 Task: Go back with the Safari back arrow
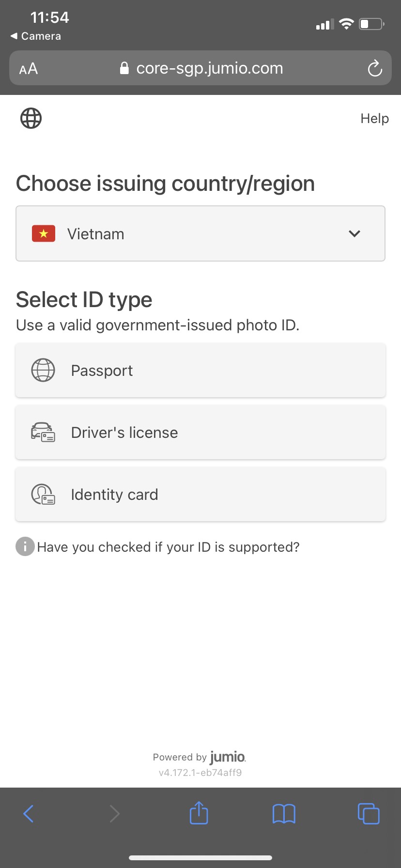pos(29,814)
